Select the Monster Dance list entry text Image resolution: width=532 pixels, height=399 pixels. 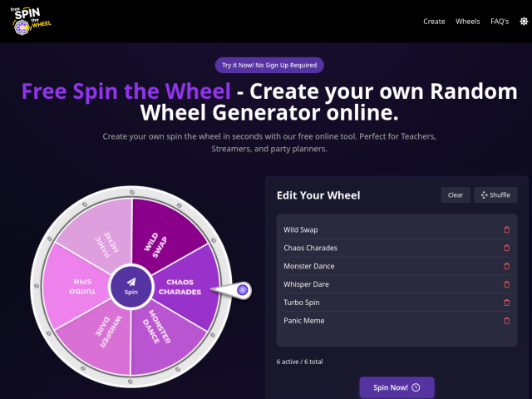click(x=308, y=266)
